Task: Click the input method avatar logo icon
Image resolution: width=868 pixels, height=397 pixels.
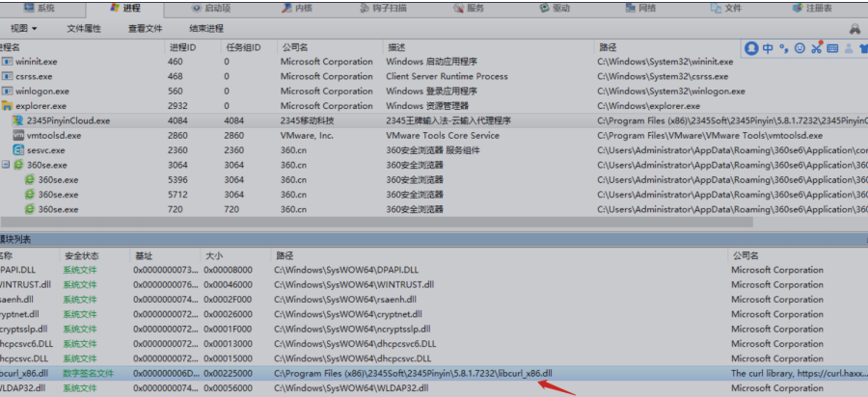Action: [x=751, y=48]
